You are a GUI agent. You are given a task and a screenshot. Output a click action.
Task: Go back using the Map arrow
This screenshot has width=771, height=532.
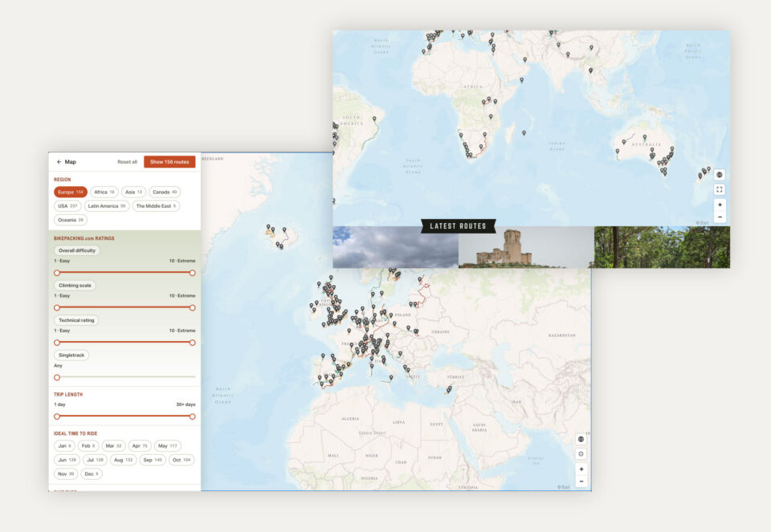pyautogui.click(x=59, y=161)
